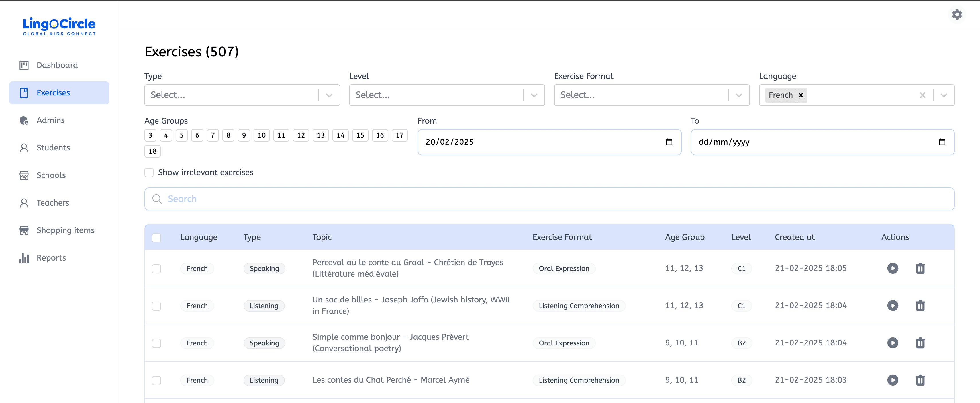The width and height of the screenshot is (980, 403).
Task: Filter by age group 12
Action: pos(301,135)
